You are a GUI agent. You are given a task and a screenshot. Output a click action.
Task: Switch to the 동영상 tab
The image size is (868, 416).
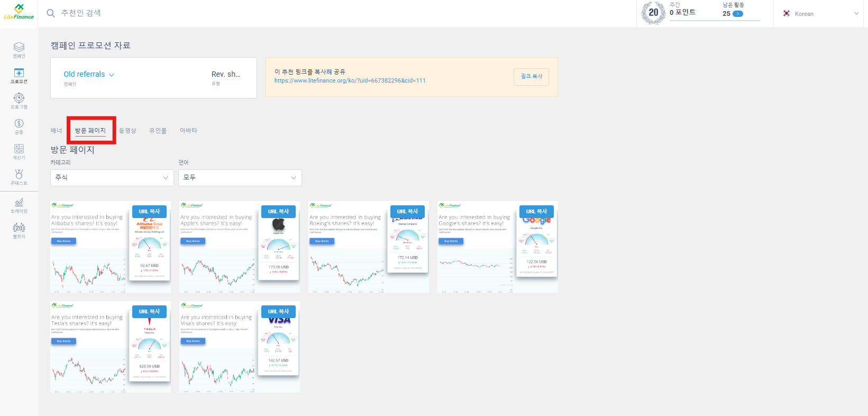(x=127, y=131)
